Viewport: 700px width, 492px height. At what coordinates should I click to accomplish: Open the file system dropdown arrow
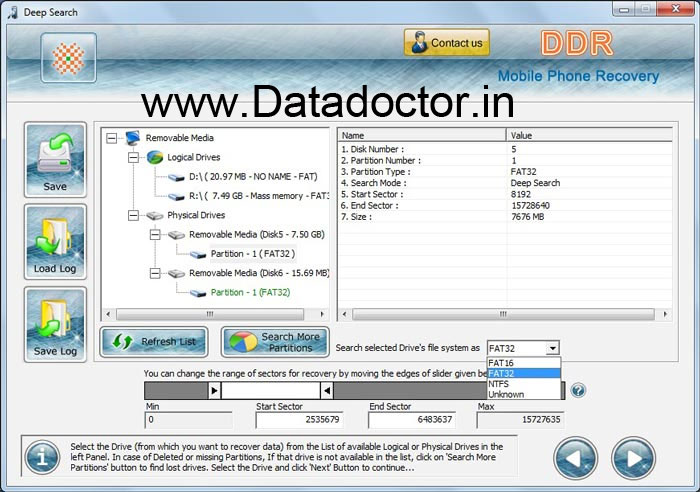(x=553, y=348)
